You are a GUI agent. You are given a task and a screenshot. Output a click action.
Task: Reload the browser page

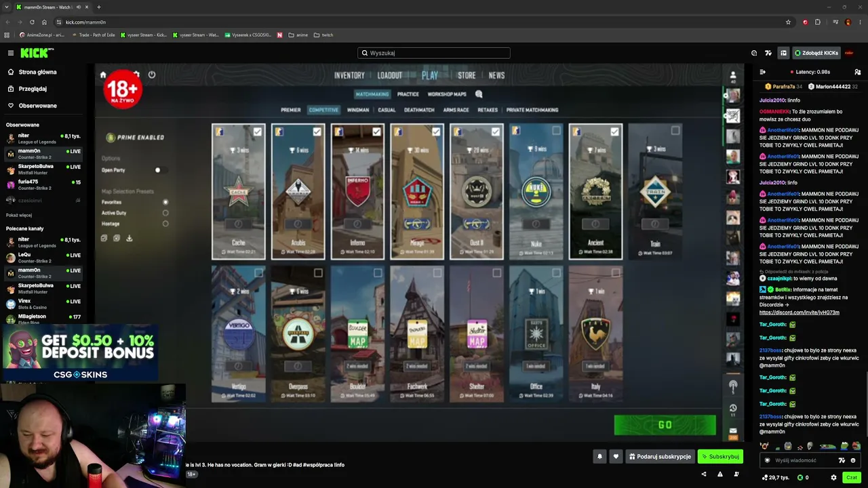point(32,22)
